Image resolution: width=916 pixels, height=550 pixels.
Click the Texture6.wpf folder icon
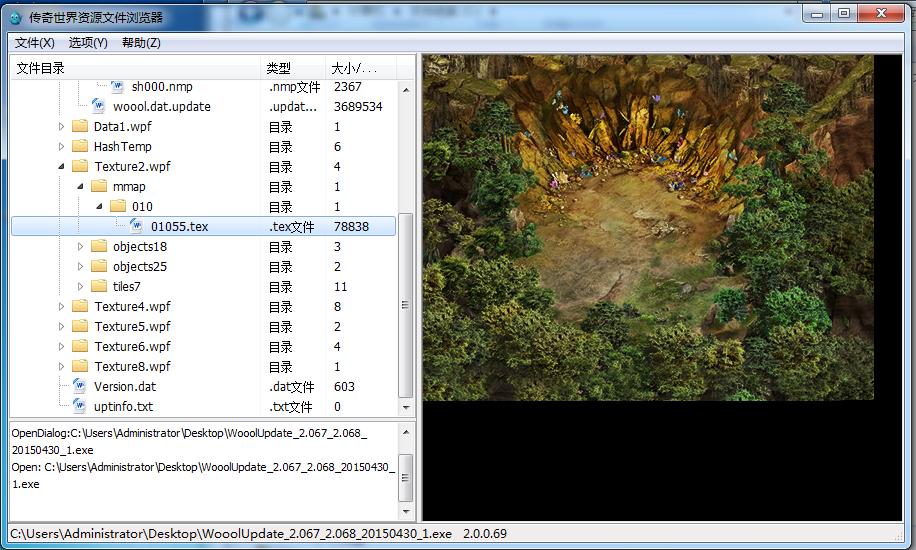pyautogui.click(x=79, y=346)
